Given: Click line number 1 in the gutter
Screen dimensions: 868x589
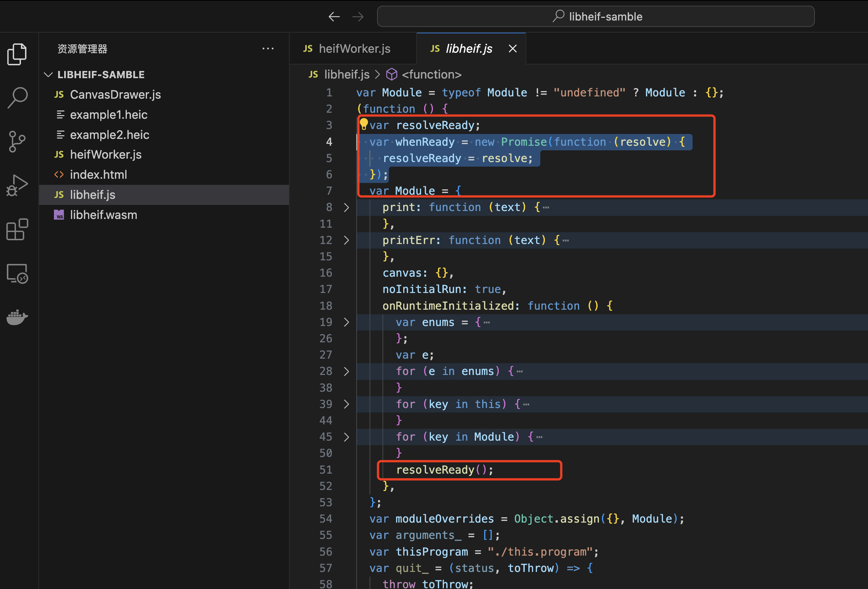Looking at the screenshot, I should [329, 93].
